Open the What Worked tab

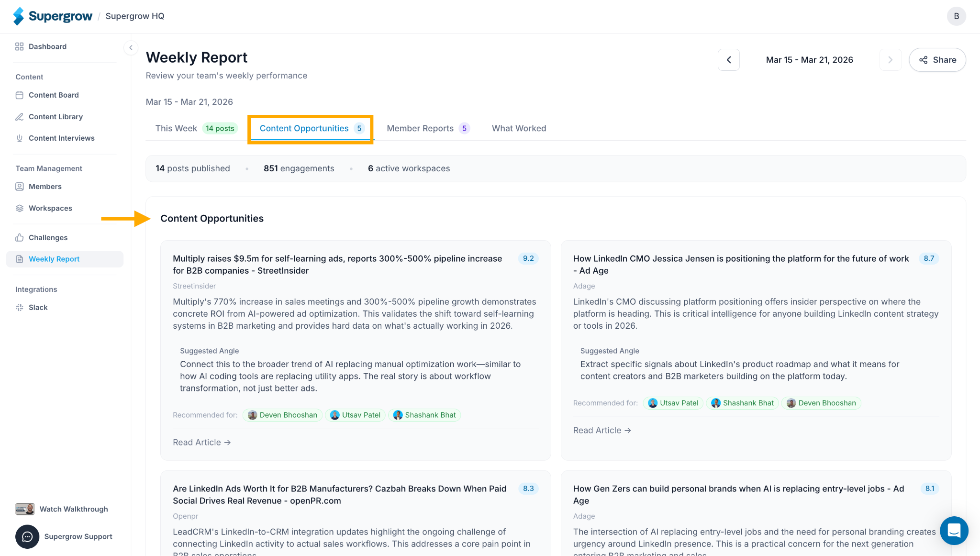pyautogui.click(x=519, y=128)
